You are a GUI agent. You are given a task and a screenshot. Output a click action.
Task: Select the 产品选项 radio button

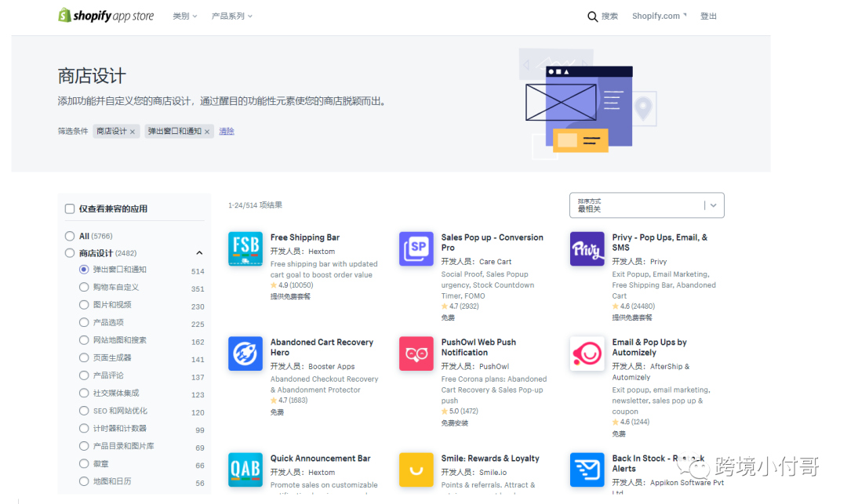coord(84,322)
